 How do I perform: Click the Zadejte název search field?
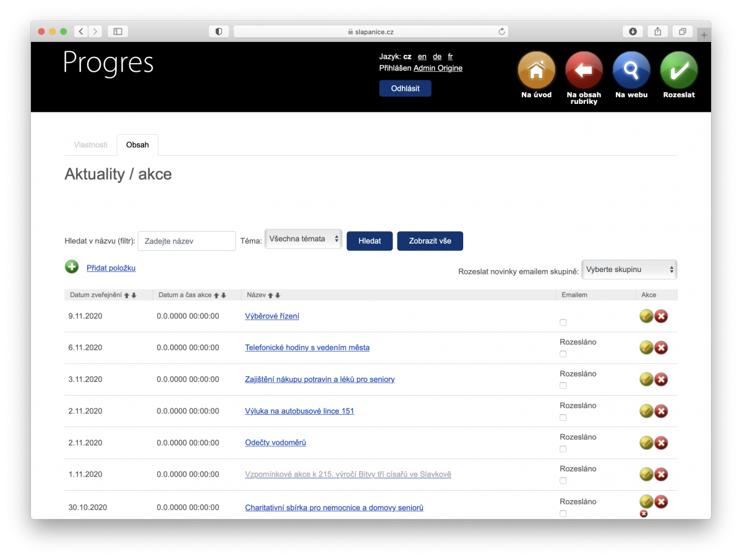pos(187,241)
